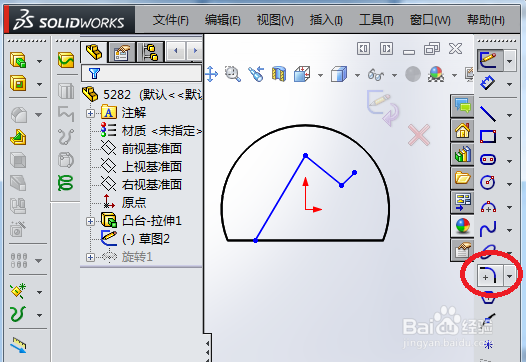Open the 编辑(E) menu
This screenshot has width=526, height=362.
(x=223, y=20)
